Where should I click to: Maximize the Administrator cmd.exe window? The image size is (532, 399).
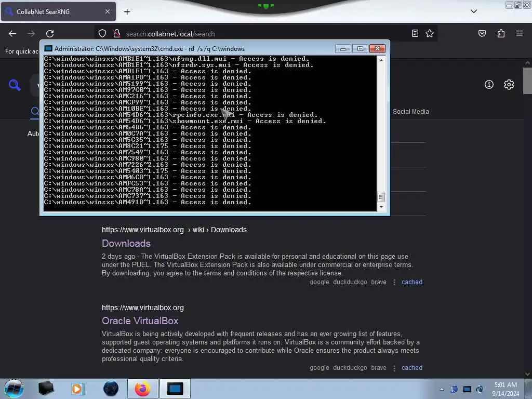tap(360, 49)
